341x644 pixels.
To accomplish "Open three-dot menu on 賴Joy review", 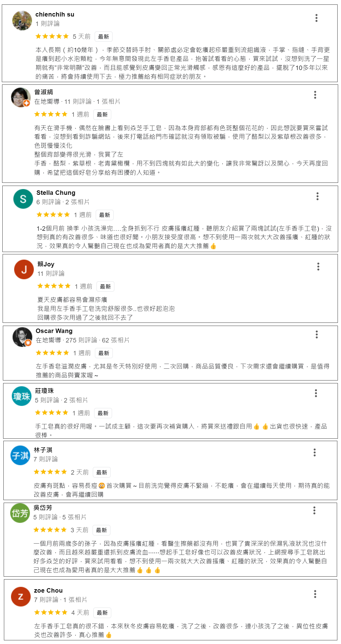I will coord(318,266).
